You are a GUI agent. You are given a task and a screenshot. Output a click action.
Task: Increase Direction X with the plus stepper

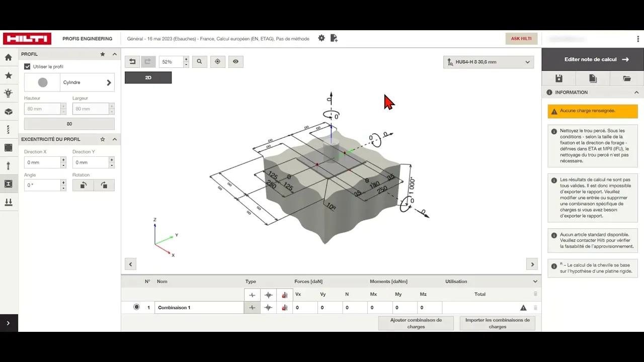click(x=63, y=160)
